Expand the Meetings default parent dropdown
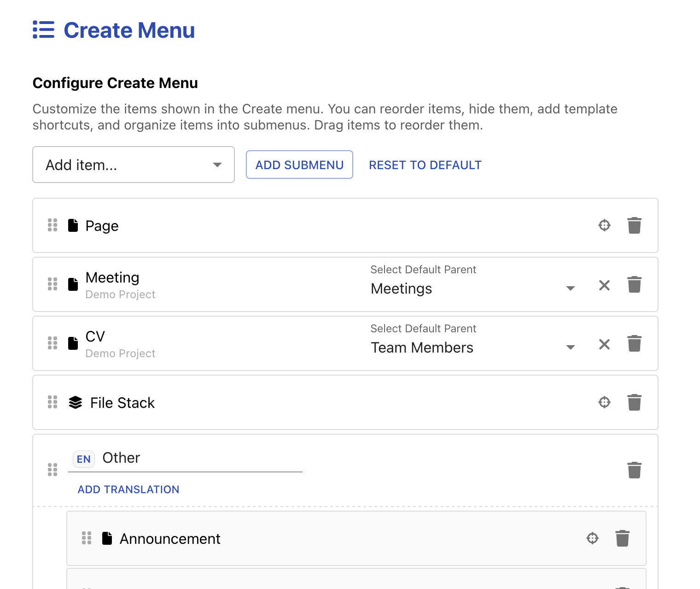This screenshot has height=589, width=700. point(570,289)
